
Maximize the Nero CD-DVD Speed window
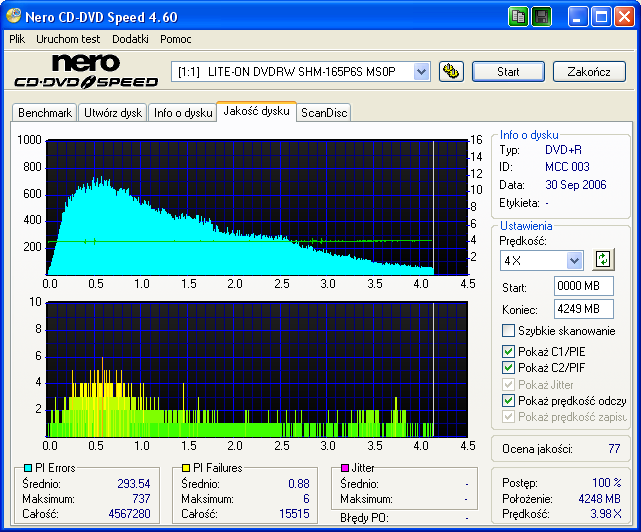pyautogui.click(x=601, y=17)
